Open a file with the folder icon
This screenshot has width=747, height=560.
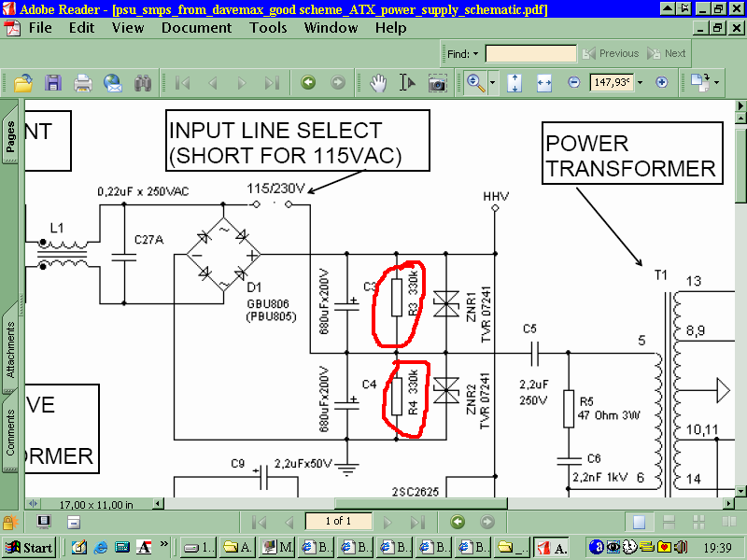[x=22, y=83]
